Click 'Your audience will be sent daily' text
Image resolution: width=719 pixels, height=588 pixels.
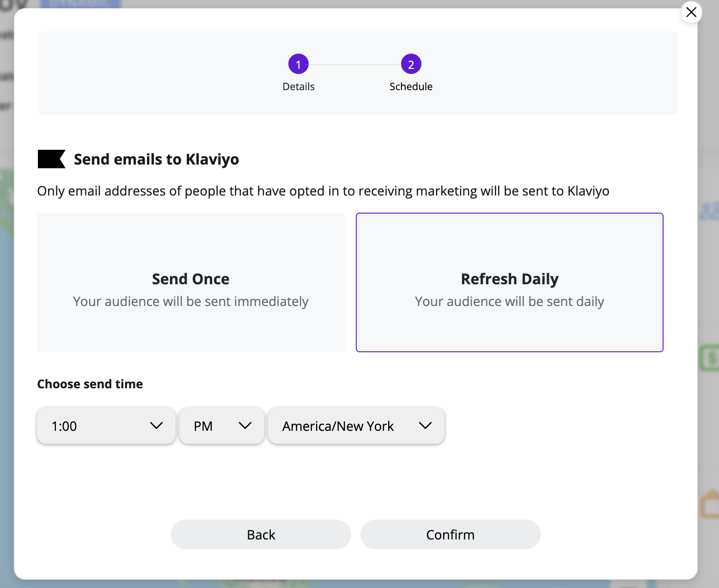[x=510, y=301]
